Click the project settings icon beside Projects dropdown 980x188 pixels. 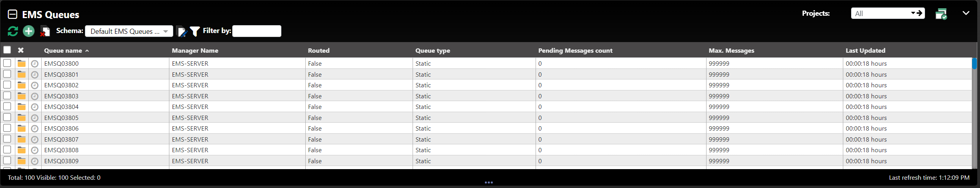[x=941, y=14]
